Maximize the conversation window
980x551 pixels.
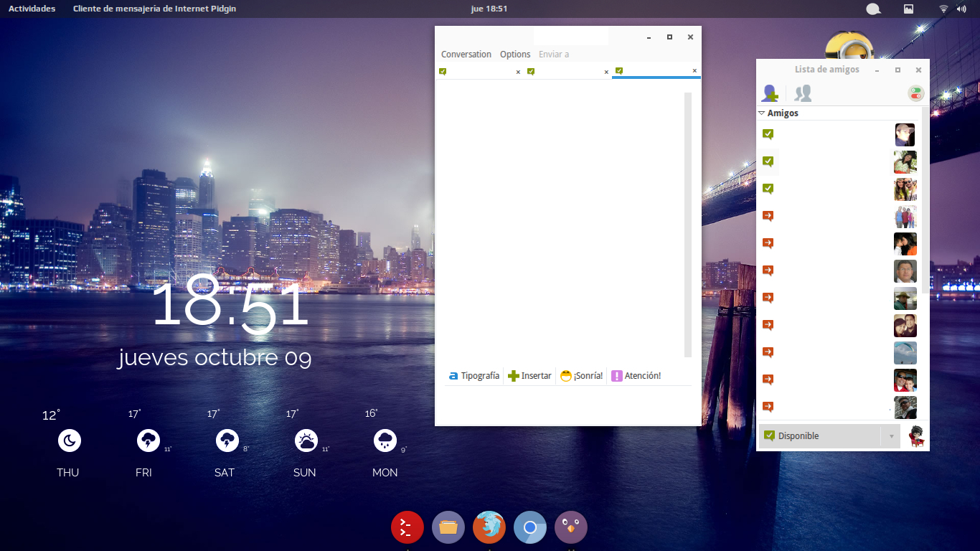(669, 37)
